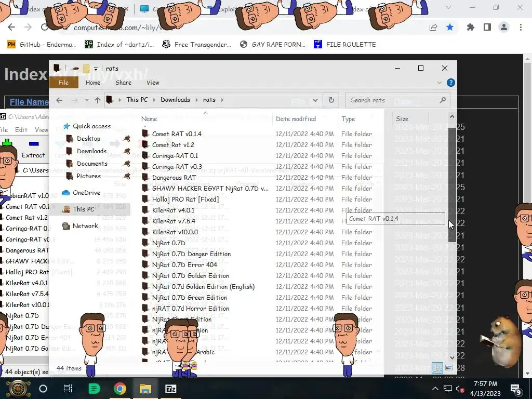Click the up-one-level arrow in Explorer

[x=98, y=100]
